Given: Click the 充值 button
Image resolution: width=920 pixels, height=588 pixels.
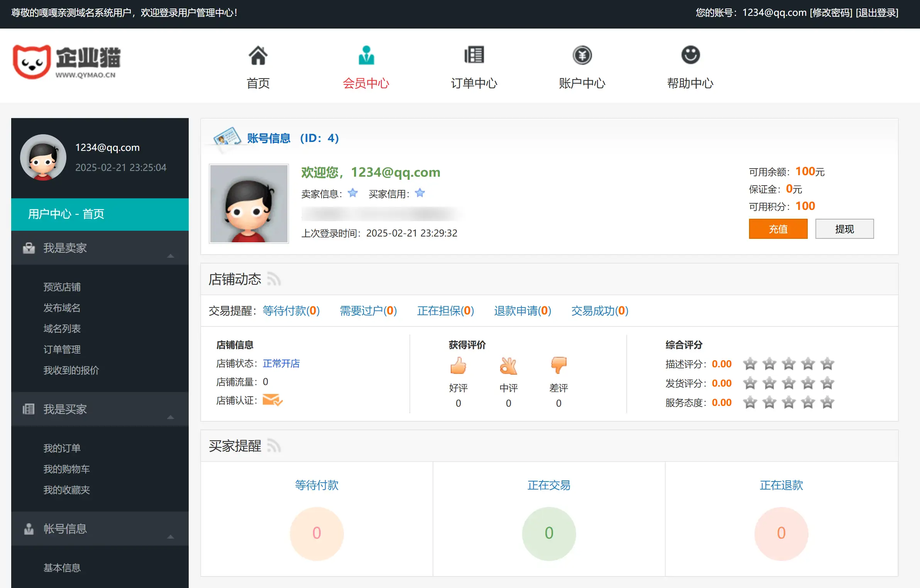Looking at the screenshot, I should click(778, 228).
